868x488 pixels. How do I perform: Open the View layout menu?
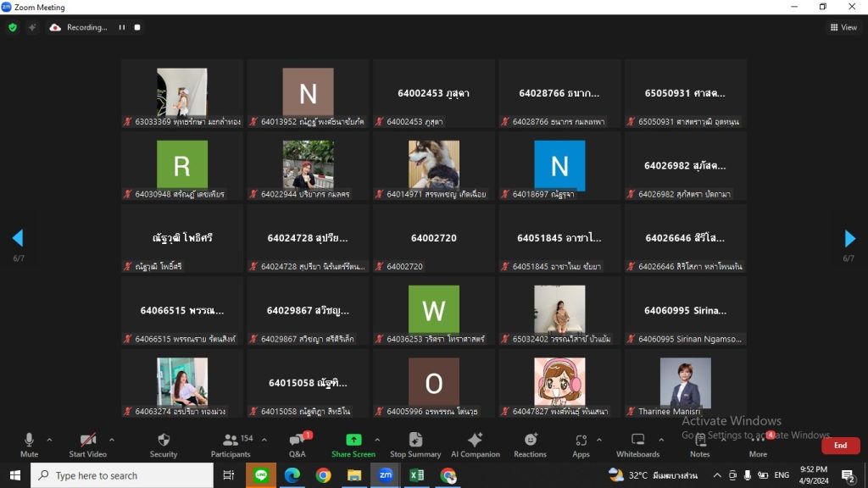(843, 27)
